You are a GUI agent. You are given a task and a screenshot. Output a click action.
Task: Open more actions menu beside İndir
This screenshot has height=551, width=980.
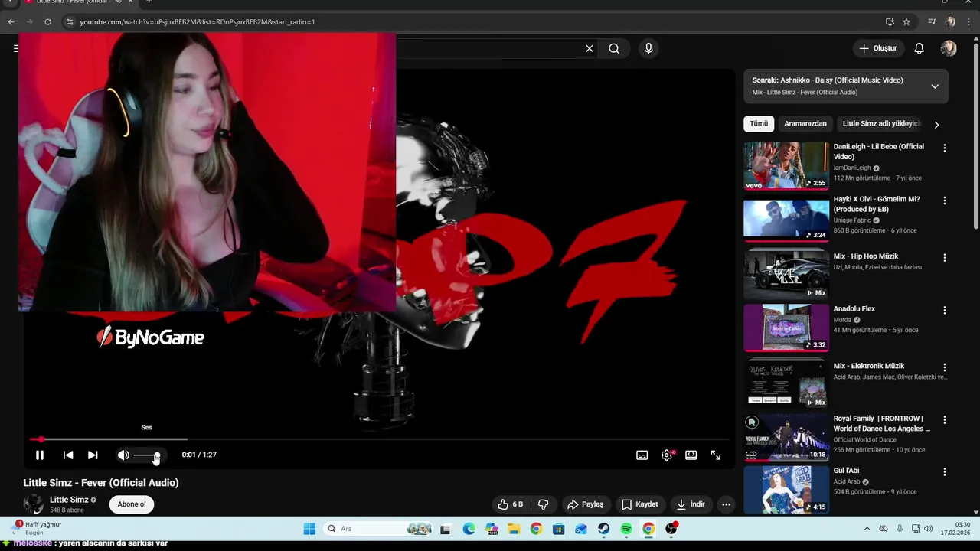click(x=726, y=504)
